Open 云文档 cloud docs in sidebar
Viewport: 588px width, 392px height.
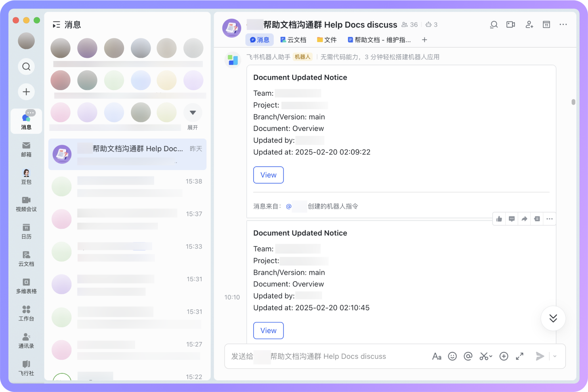(26, 259)
